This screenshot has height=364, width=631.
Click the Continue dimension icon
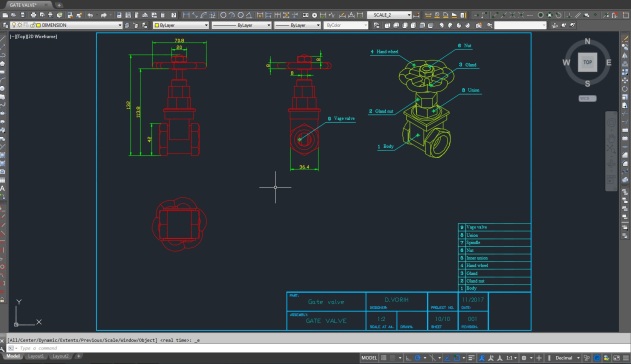(x=277, y=15)
